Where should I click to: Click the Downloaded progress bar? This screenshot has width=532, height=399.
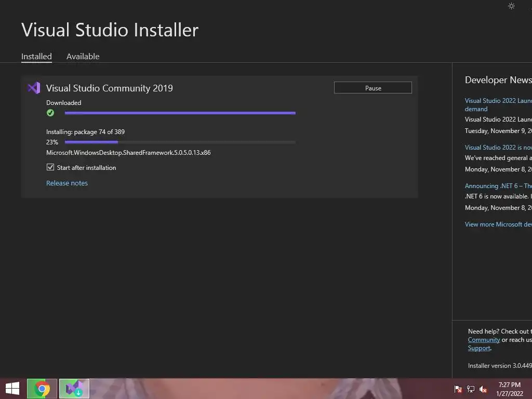(180, 113)
